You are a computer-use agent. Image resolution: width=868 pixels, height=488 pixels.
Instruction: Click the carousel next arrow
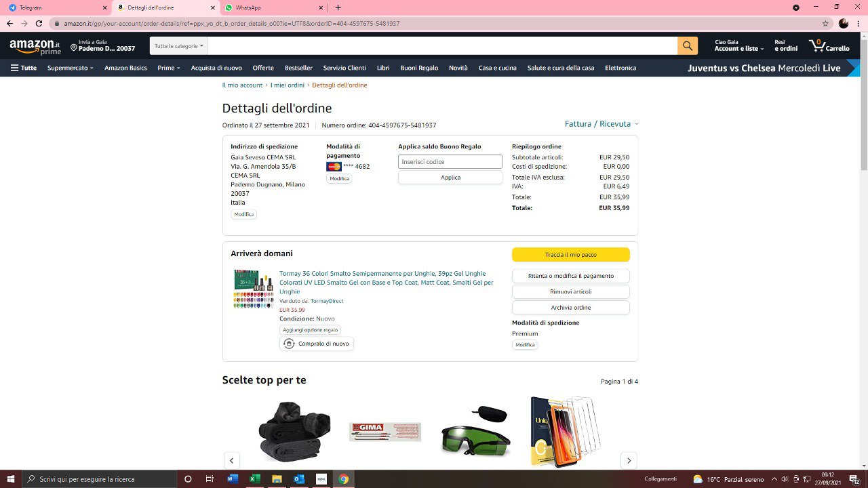coord(629,460)
